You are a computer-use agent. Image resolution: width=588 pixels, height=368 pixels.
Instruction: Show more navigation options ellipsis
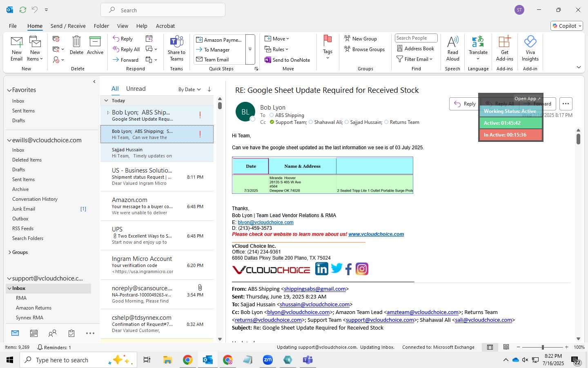coord(90,333)
